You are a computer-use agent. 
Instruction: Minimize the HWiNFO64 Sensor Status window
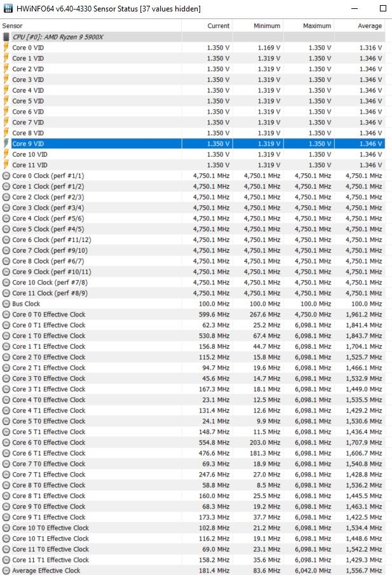[x=355, y=8]
